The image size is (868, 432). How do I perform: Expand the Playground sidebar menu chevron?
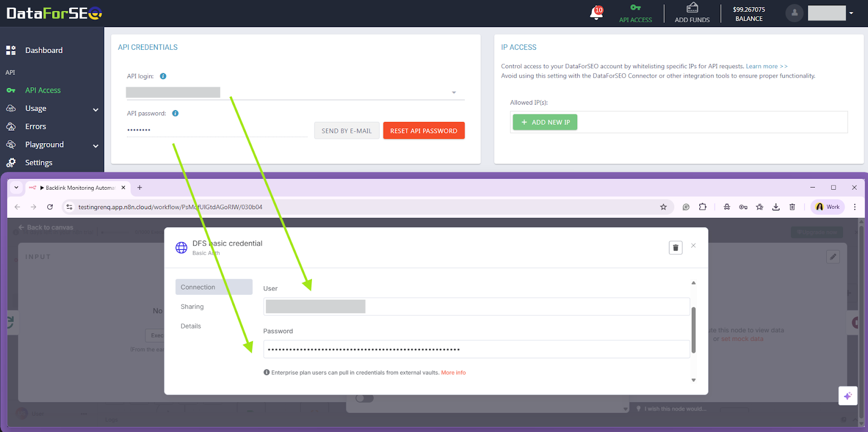pos(96,146)
